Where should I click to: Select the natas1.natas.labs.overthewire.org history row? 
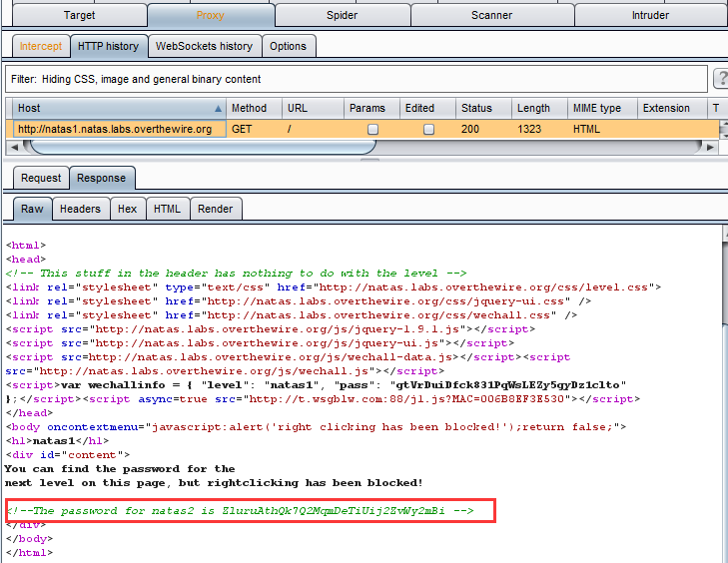[115, 129]
